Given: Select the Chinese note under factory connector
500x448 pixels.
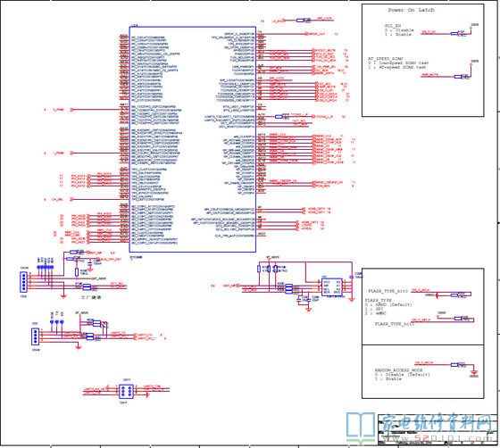Looking at the screenshot, I should coord(91,297).
